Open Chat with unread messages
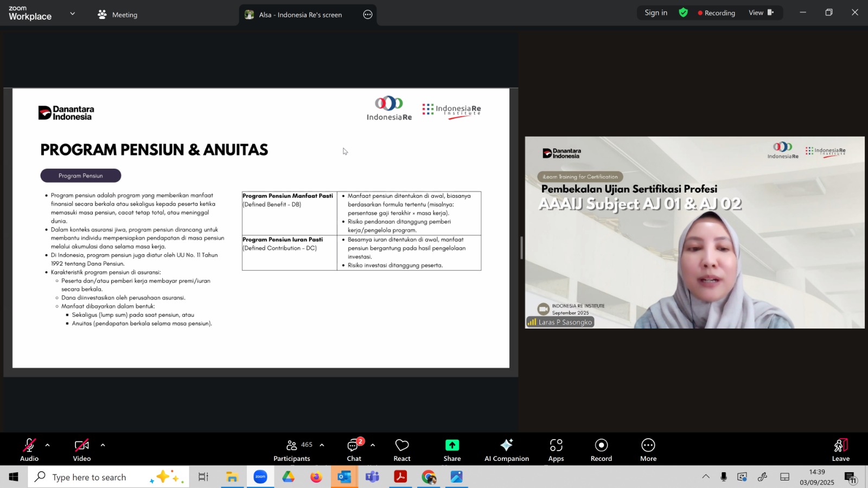The width and height of the screenshot is (868, 488). [354, 450]
